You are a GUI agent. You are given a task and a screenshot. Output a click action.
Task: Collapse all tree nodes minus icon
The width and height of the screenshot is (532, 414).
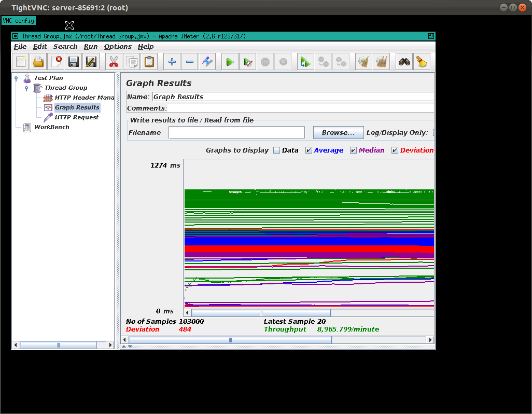190,62
